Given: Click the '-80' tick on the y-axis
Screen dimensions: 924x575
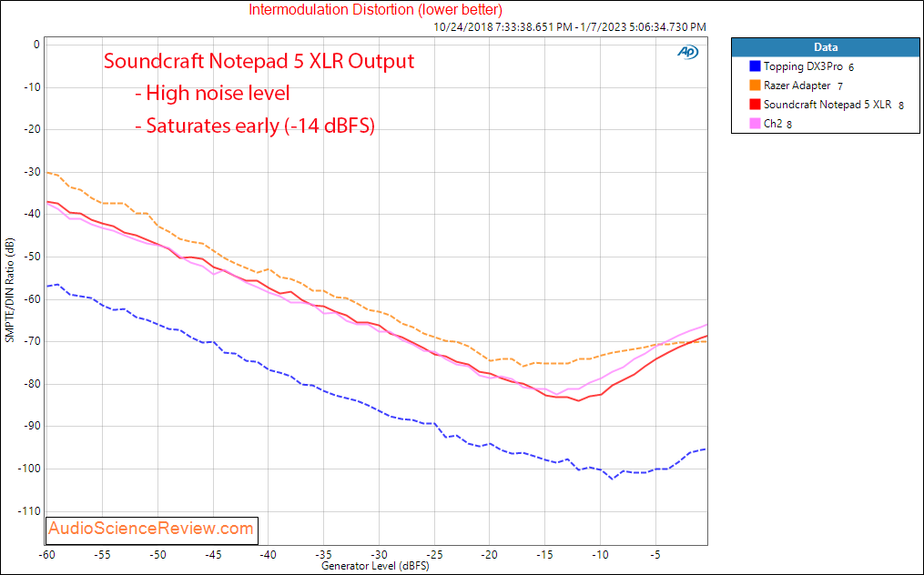Looking at the screenshot, I should 32,384.
